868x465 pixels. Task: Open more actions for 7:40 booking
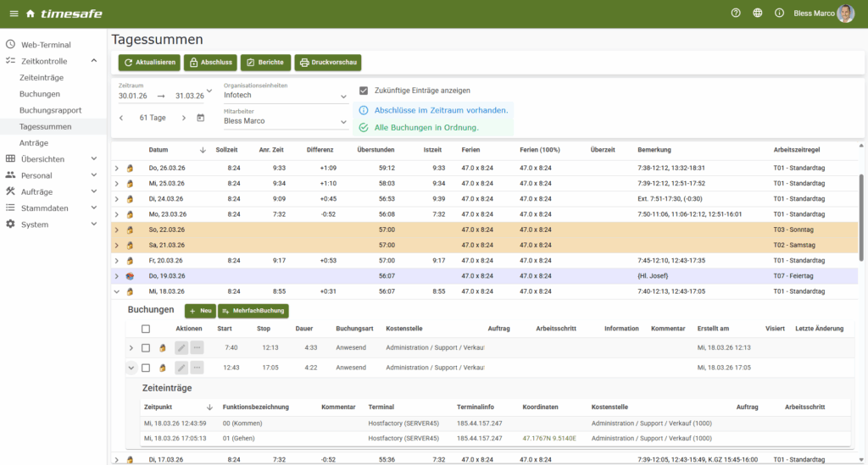197,348
